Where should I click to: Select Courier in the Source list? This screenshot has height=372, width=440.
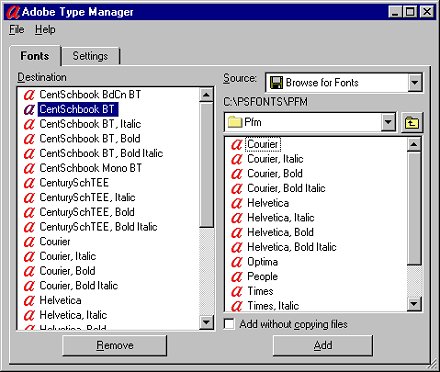pyautogui.click(x=263, y=144)
